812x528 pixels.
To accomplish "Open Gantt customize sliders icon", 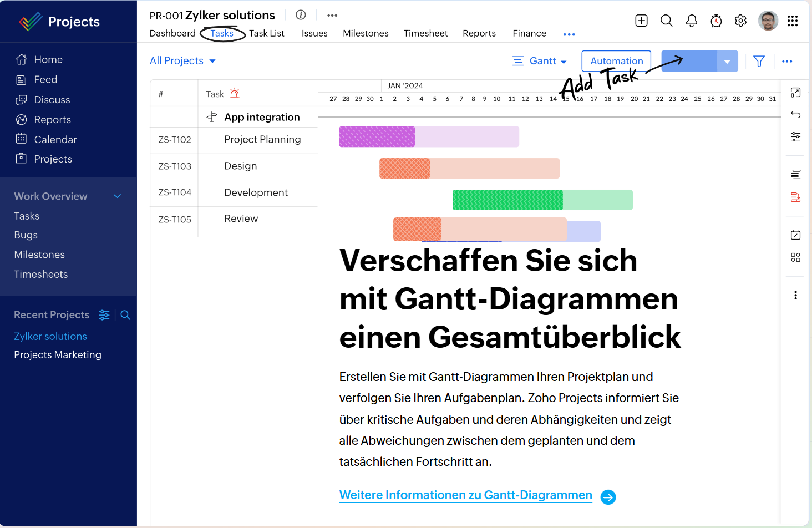I will (795, 136).
